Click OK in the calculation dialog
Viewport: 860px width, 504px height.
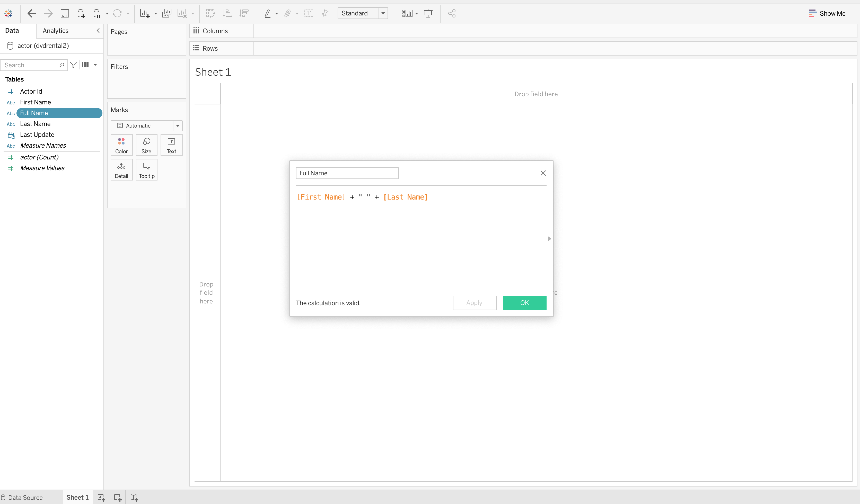(524, 303)
